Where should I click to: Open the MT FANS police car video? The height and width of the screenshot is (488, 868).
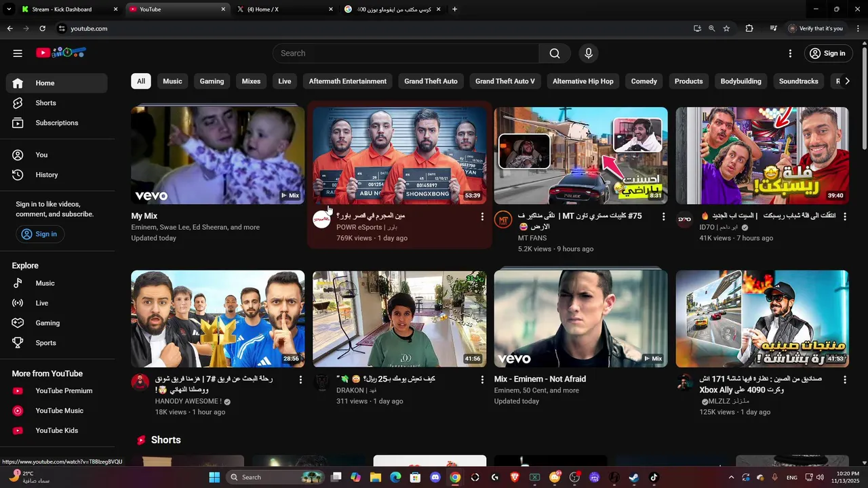581,155
